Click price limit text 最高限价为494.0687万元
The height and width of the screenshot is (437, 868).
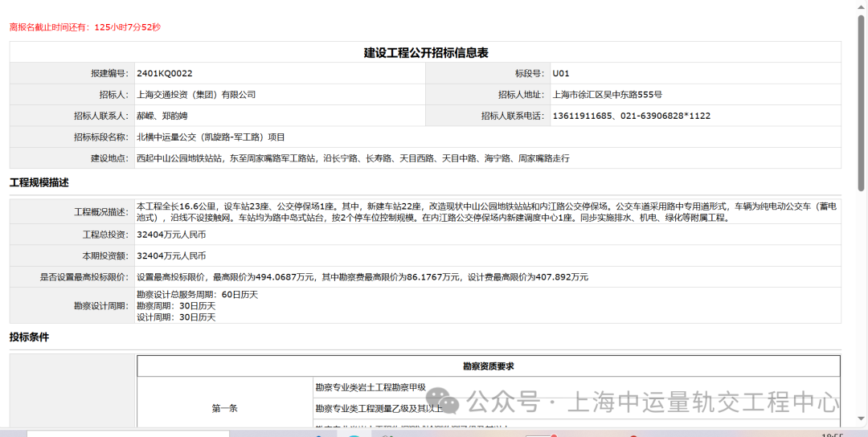point(264,276)
